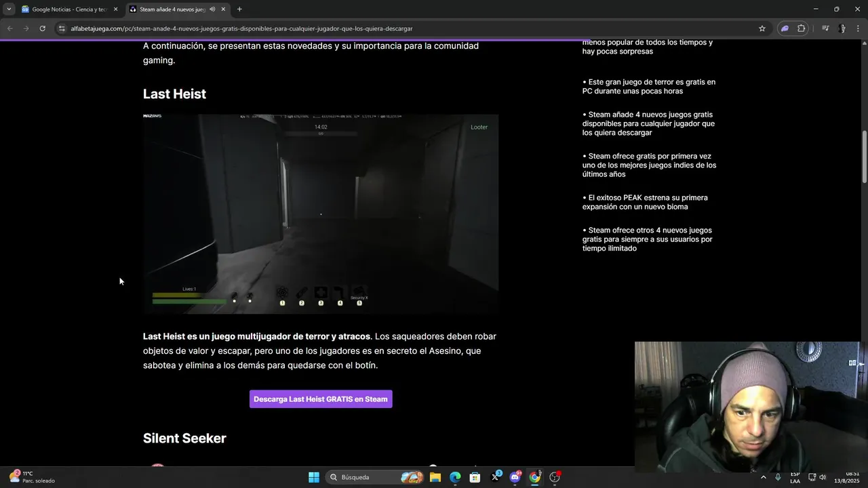Open the media controls icon

825,28
